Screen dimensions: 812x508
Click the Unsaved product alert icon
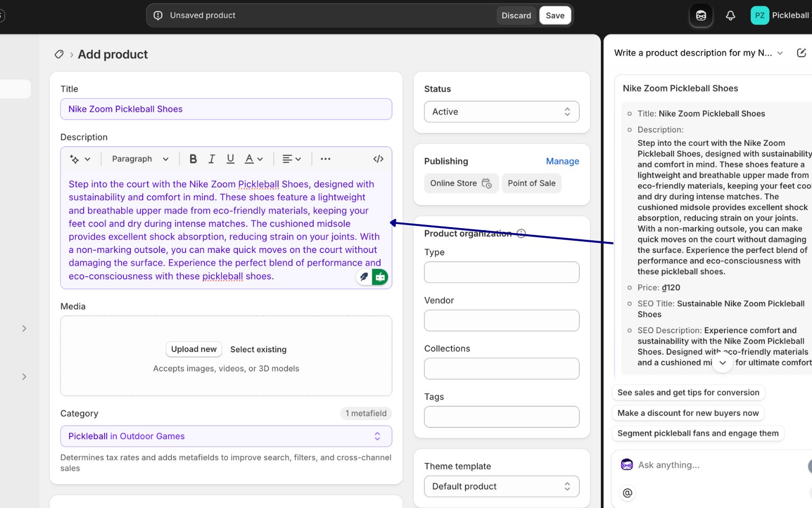(x=158, y=15)
